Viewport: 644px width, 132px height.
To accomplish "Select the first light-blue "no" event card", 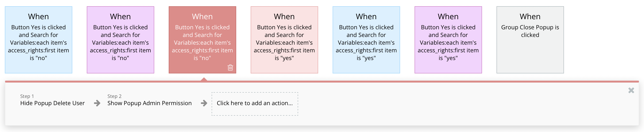I will click(x=39, y=40).
